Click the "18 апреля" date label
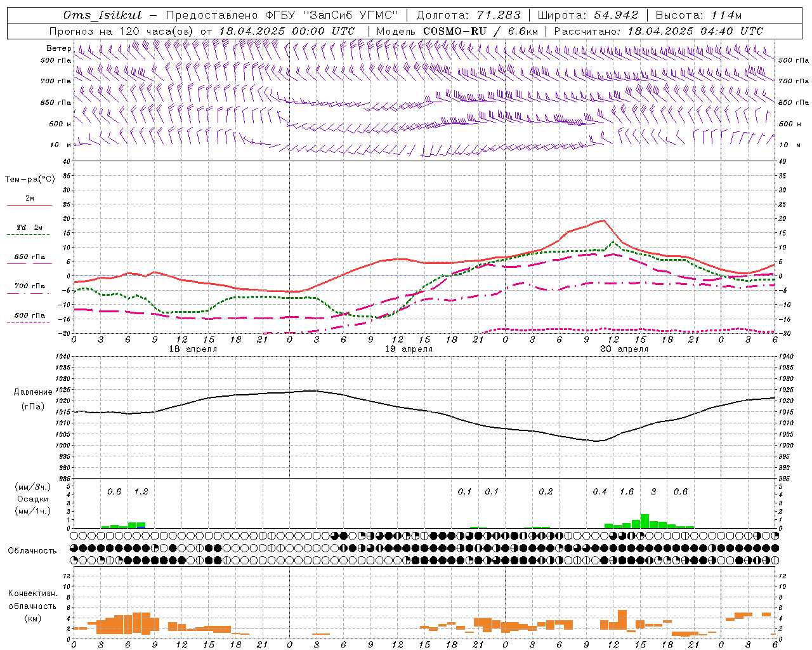Viewport: 812px width, 650px height. 193,349
